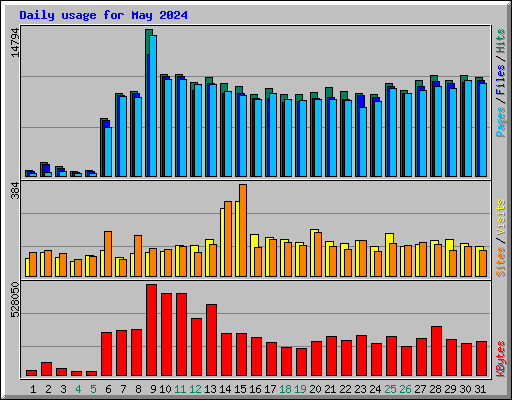The width and height of the screenshot is (512, 400).
Task: Select day label 6 on the axis
Action: coord(108,389)
